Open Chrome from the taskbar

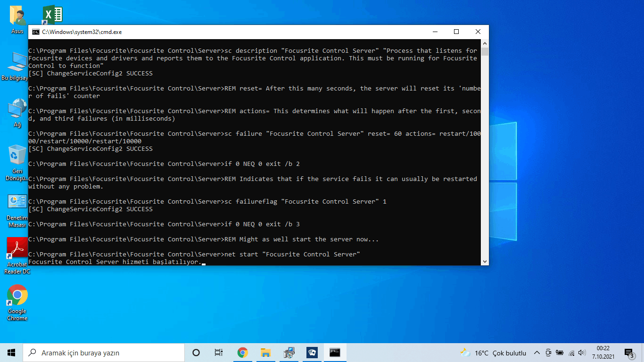242,353
